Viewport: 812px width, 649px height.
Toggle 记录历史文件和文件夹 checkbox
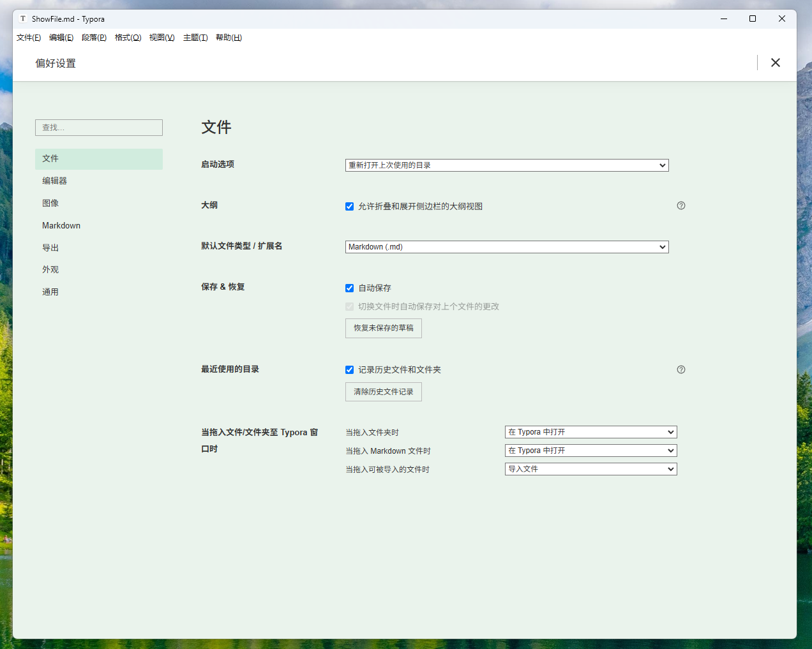coord(349,369)
